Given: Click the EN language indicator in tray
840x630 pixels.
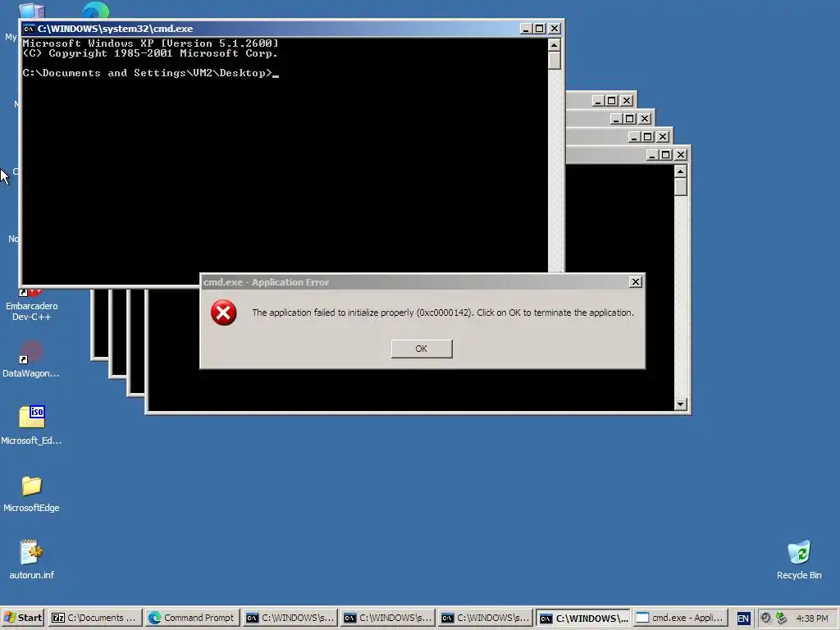Looking at the screenshot, I should pos(743,619).
